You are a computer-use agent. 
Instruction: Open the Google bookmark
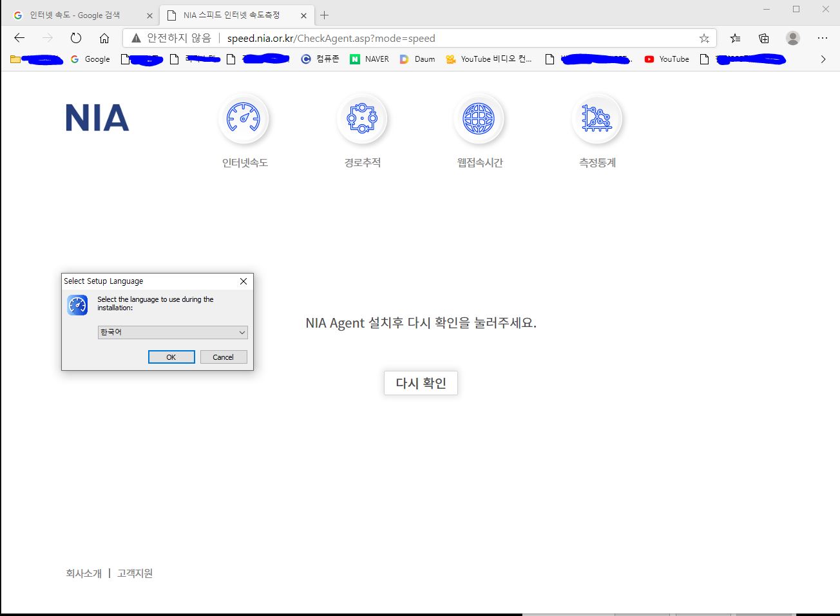(90, 59)
